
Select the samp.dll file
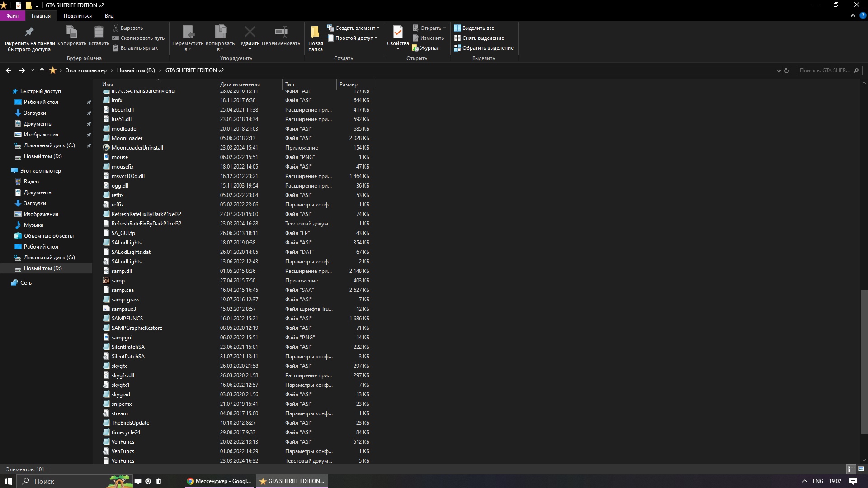122,271
